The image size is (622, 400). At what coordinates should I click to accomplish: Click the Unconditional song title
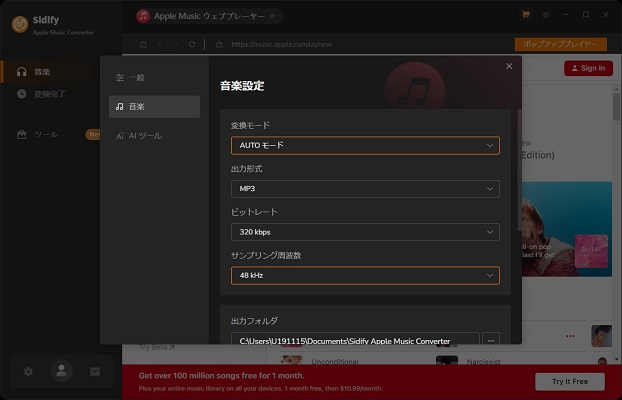click(x=335, y=362)
